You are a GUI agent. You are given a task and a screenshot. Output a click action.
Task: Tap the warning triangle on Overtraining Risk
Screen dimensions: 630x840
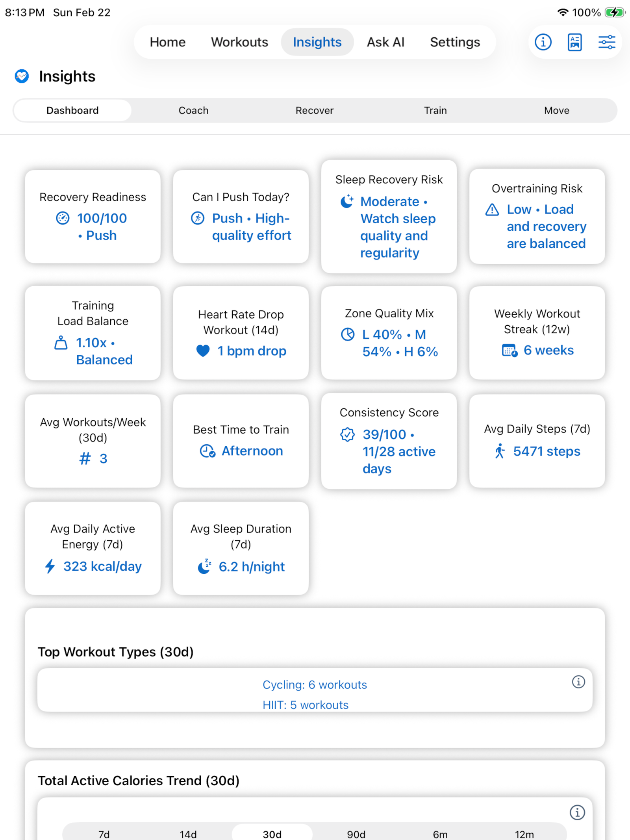[492, 210]
